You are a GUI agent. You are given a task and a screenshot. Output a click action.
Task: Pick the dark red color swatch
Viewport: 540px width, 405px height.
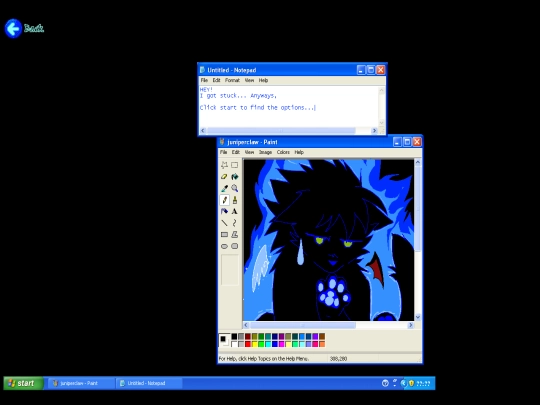point(248,336)
